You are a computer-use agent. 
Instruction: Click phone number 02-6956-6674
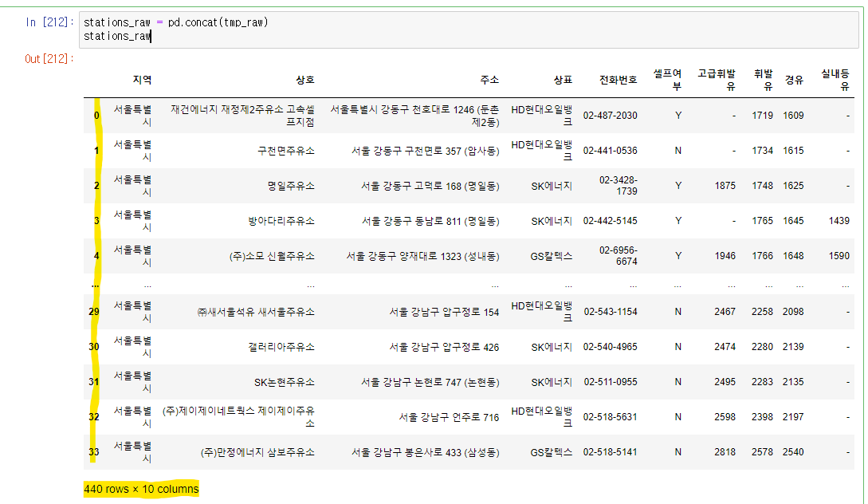pos(619,256)
